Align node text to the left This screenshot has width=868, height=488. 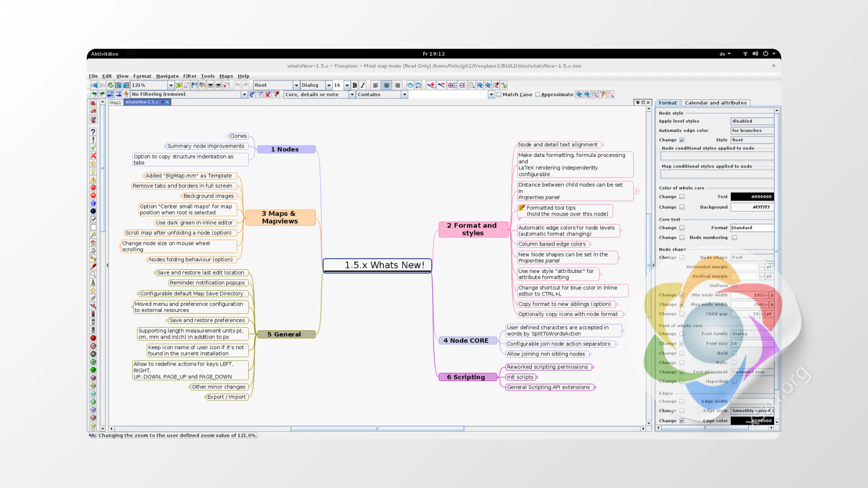(x=376, y=85)
